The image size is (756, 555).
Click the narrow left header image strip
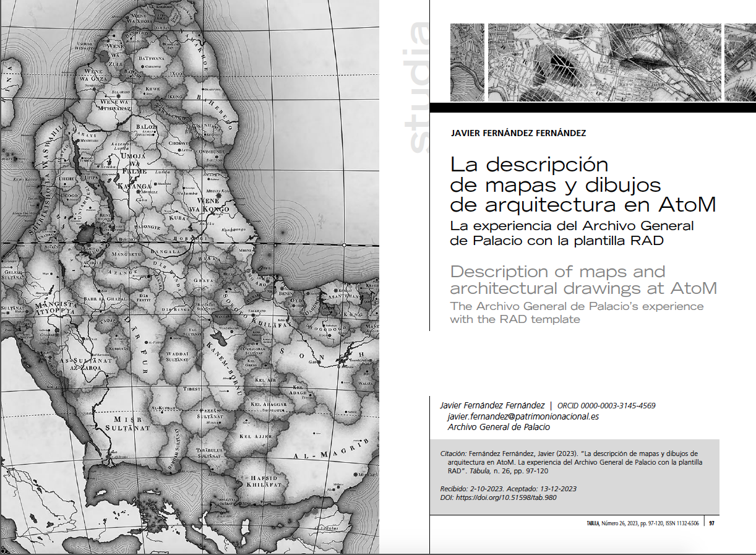(x=467, y=62)
